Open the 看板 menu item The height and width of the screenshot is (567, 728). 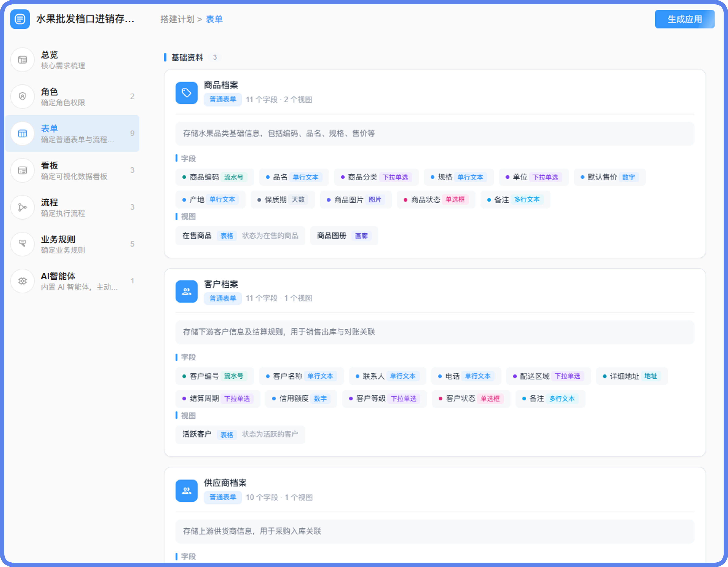pos(72,170)
